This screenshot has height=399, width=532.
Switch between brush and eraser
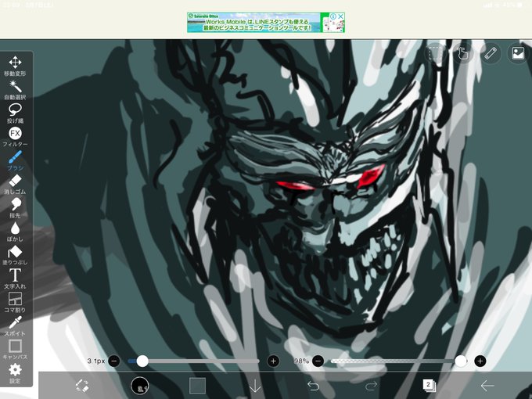coord(81,386)
